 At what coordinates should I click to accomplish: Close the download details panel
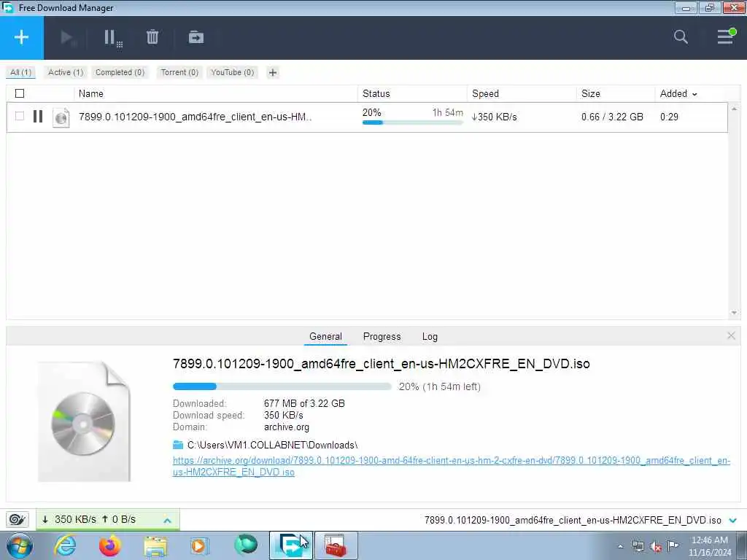[731, 335]
